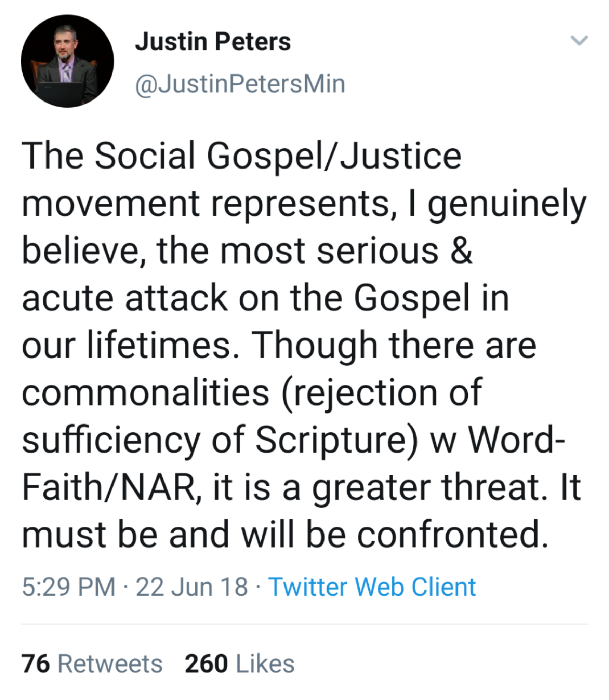Click the bold 76 retweet count
Screen dimensions: 609x700
(x=36, y=664)
